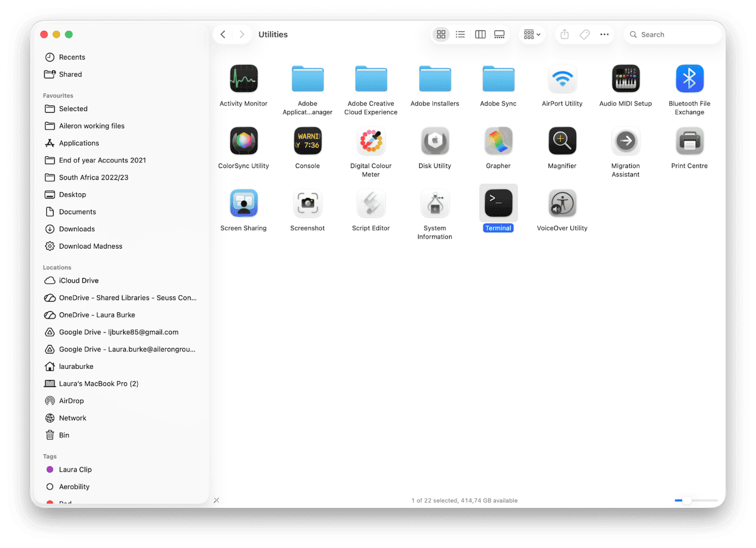Switch to list view

(460, 34)
